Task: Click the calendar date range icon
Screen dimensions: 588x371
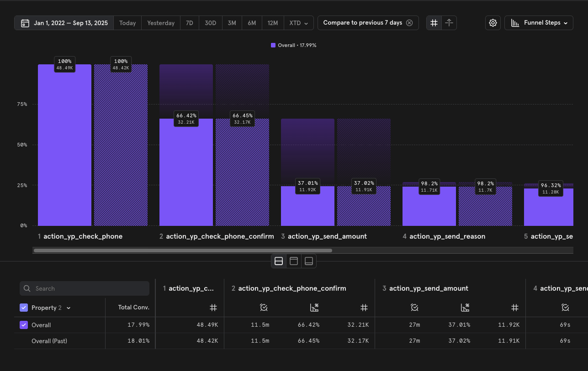Action: click(25, 23)
